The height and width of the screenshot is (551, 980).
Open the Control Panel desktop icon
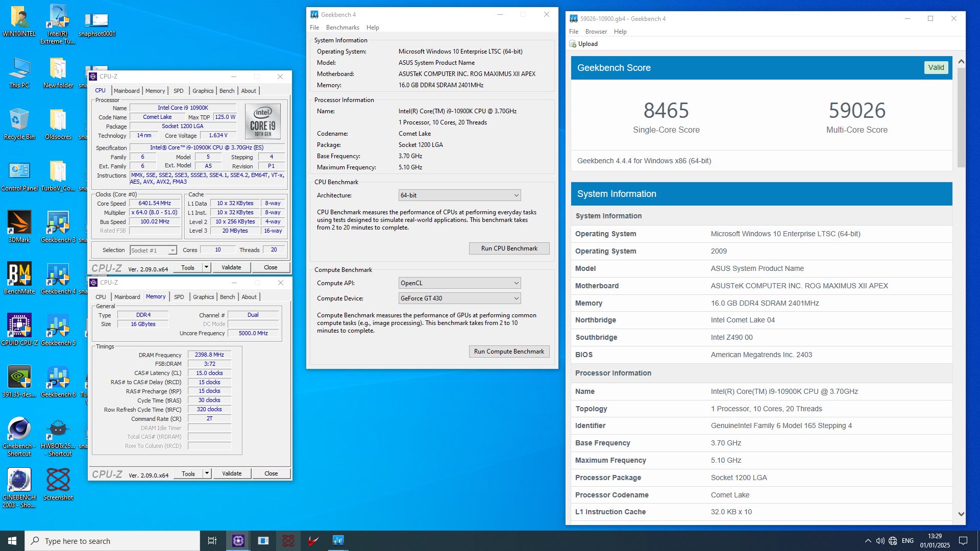19,176
